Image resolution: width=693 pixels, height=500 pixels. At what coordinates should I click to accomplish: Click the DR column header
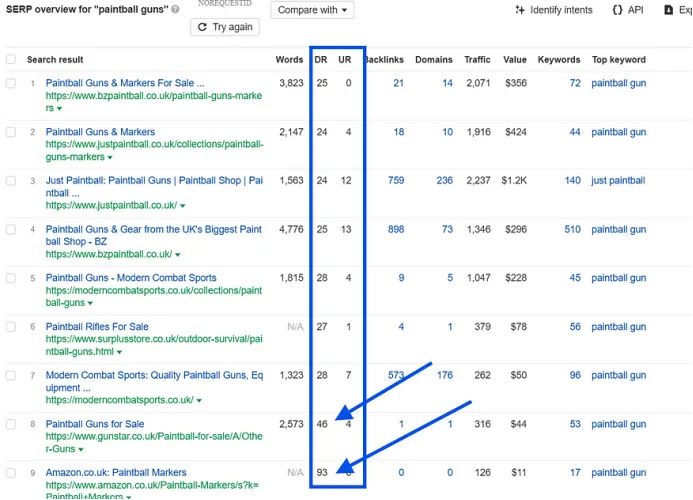point(321,60)
